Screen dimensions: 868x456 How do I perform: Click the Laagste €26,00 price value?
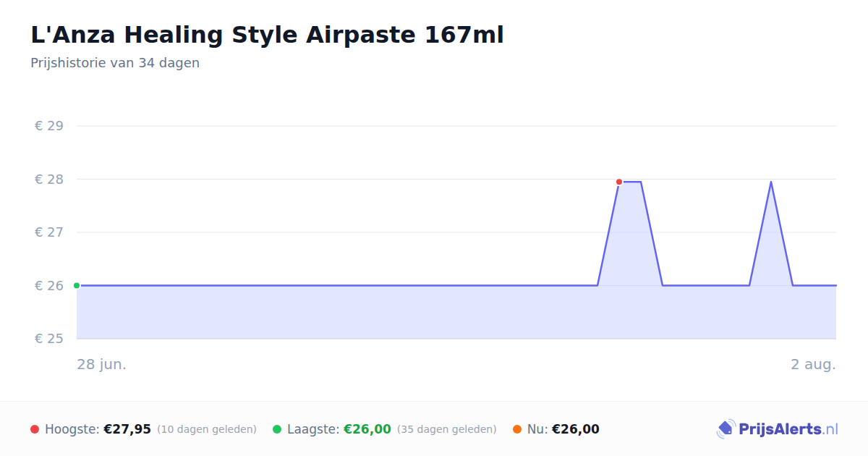(367, 429)
